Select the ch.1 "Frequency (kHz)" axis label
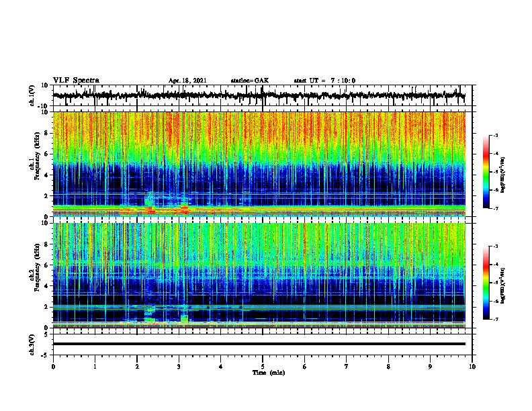532x411 pixels. pos(37,156)
